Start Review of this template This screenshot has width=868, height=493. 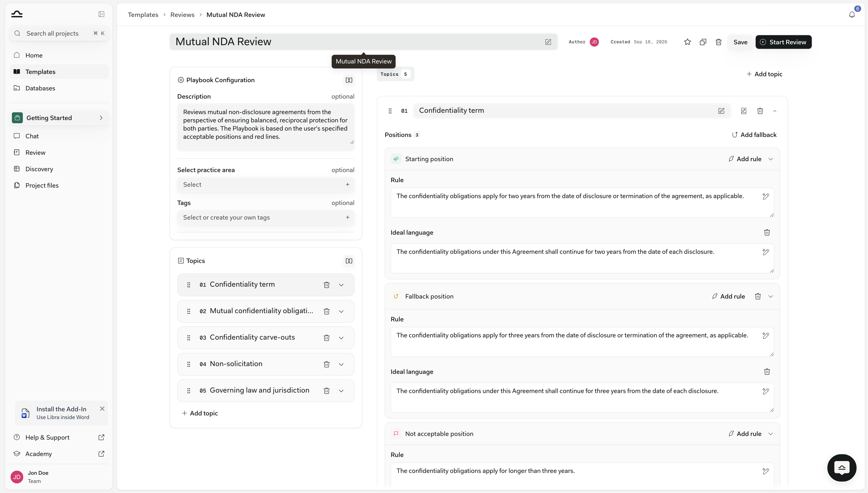(783, 42)
